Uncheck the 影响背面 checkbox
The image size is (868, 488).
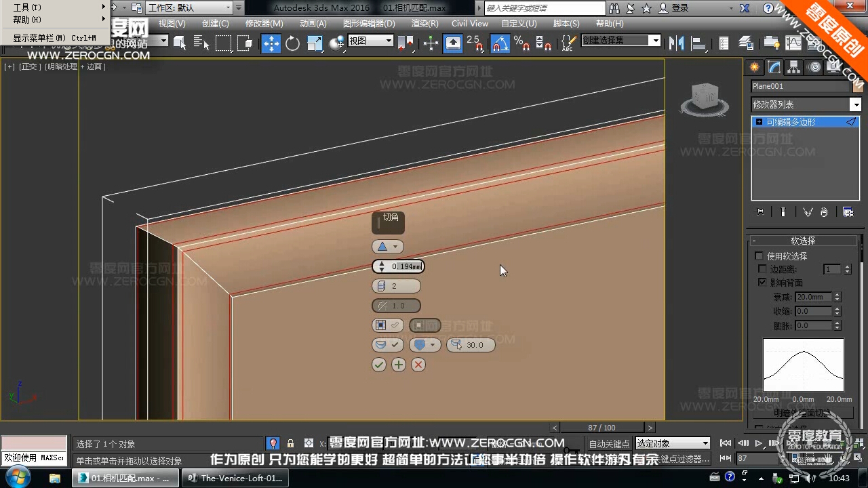pos(762,282)
